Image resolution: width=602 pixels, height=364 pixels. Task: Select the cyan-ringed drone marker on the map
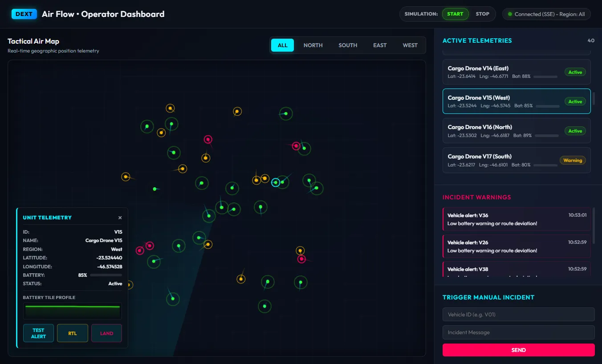click(x=276, y=182)
